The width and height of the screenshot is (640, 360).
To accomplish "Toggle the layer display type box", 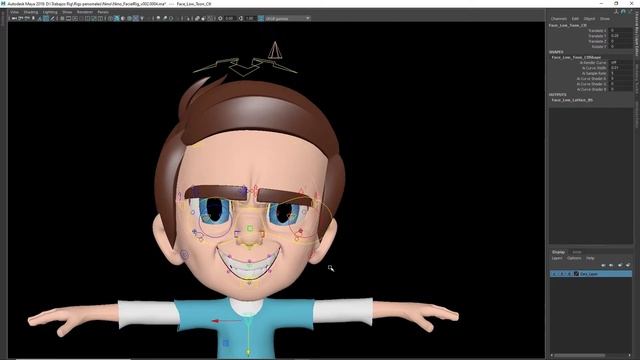I will click(x=569, y=274).
